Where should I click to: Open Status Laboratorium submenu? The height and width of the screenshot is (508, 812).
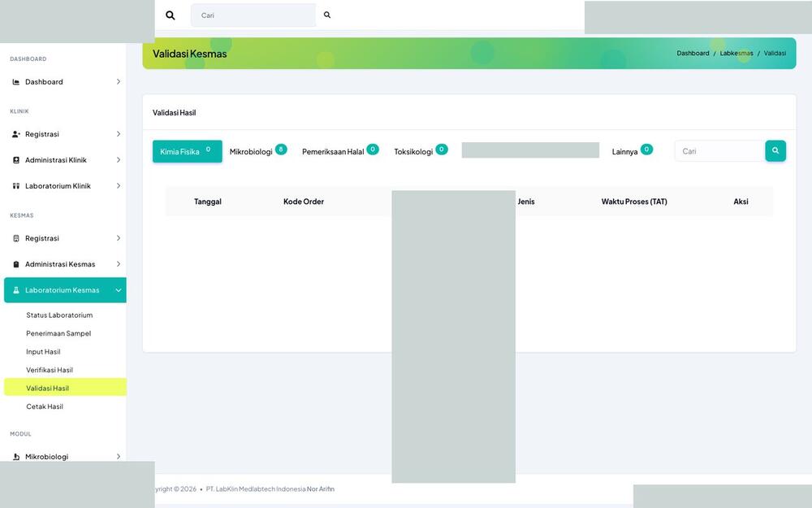[59, 315]
